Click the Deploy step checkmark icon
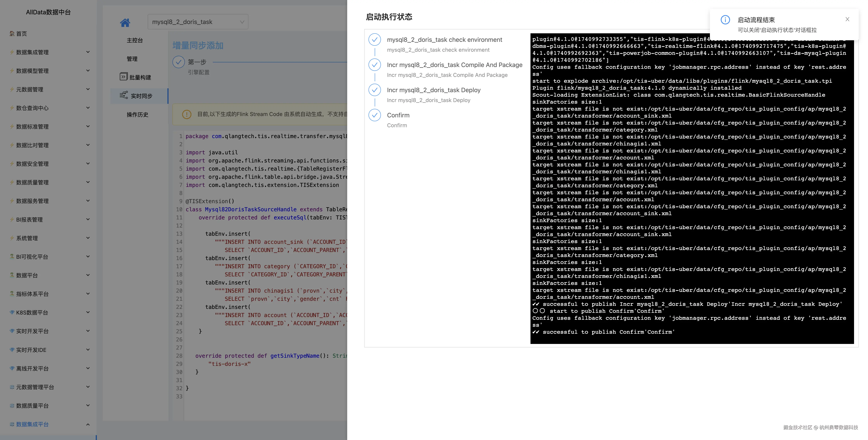Image resolution: width=868 pixels, height=440 pixels. point(374,90)
